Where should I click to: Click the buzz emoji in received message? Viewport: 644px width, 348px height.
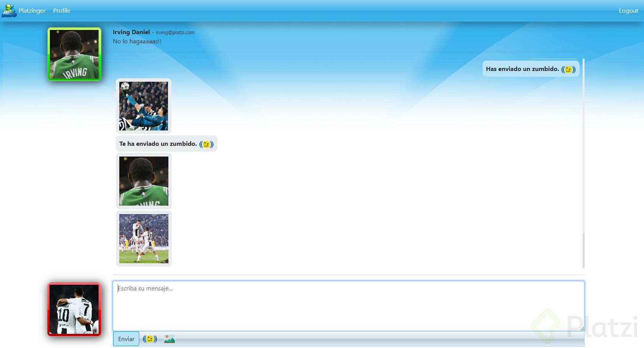click(x=206, y=144)
